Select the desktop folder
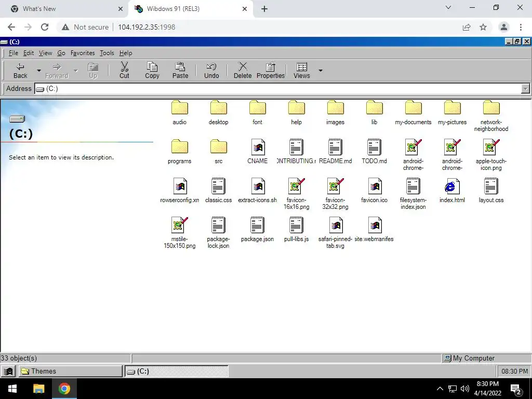The width and height of the screenshot is (532, 399). 219,113
